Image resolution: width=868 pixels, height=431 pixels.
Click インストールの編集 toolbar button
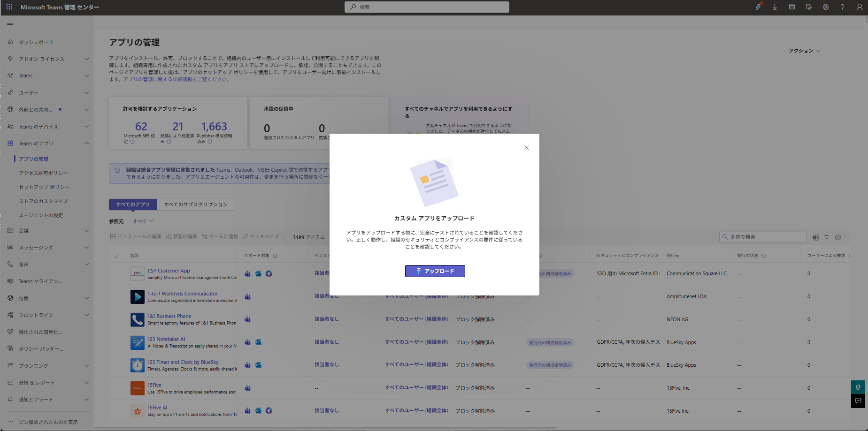(x=136, y=237)
